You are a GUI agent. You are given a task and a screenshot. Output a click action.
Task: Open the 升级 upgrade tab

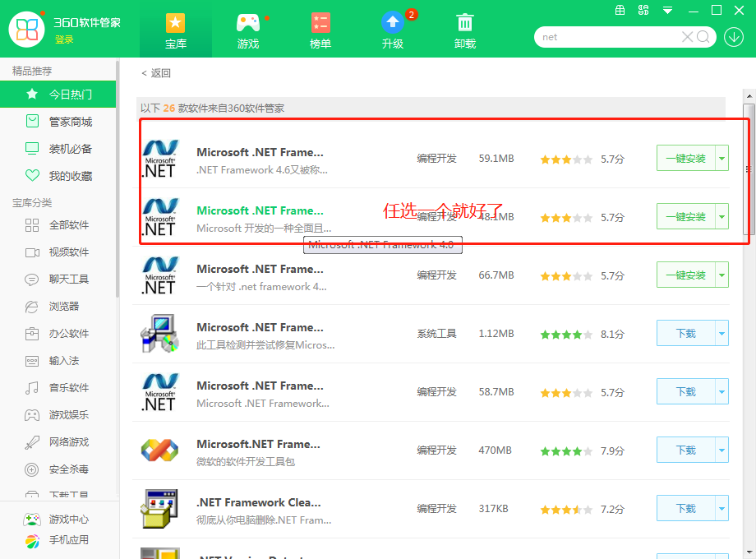pos(393,31)
